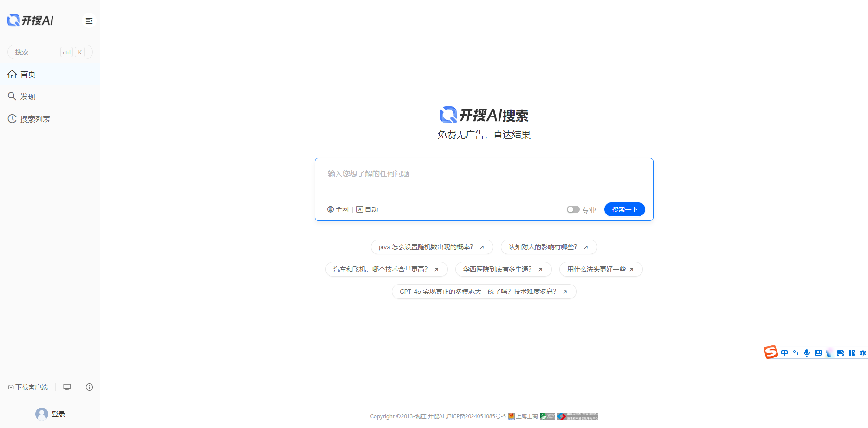Open the toolbox grid icon in IME bar
Image resolution: width=868 pixels, height=428 pixels.
click(x=851, y=353)
